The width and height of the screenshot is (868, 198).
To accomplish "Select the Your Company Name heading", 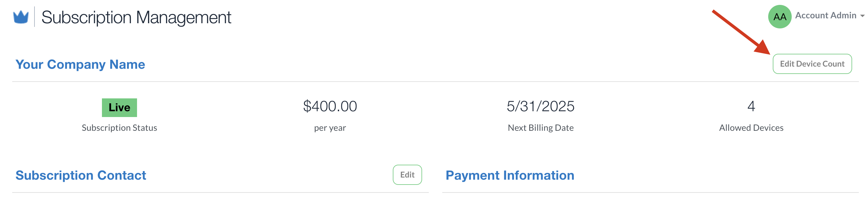I will 80,64.
